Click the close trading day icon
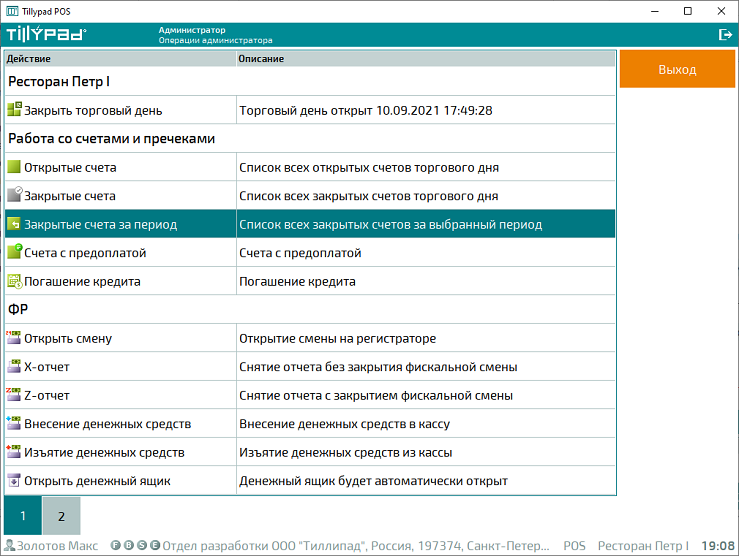The height and width of the screenshot is (556, 739). coord(14,110)
